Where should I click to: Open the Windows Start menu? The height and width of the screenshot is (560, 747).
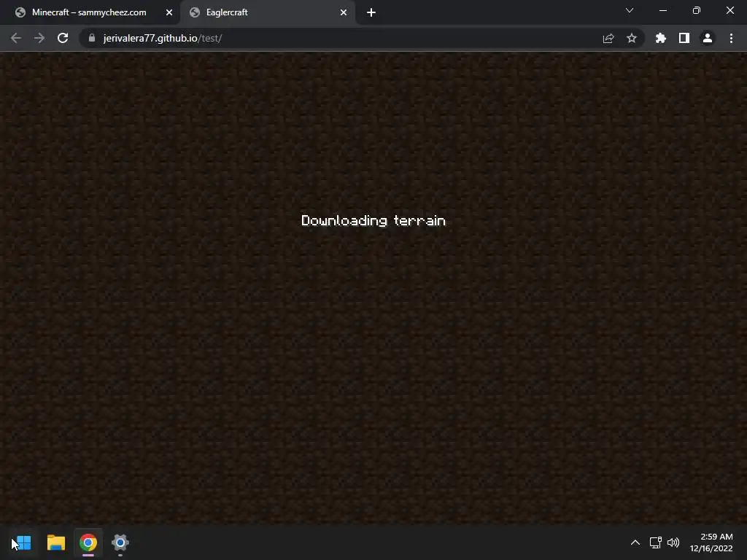23,542
